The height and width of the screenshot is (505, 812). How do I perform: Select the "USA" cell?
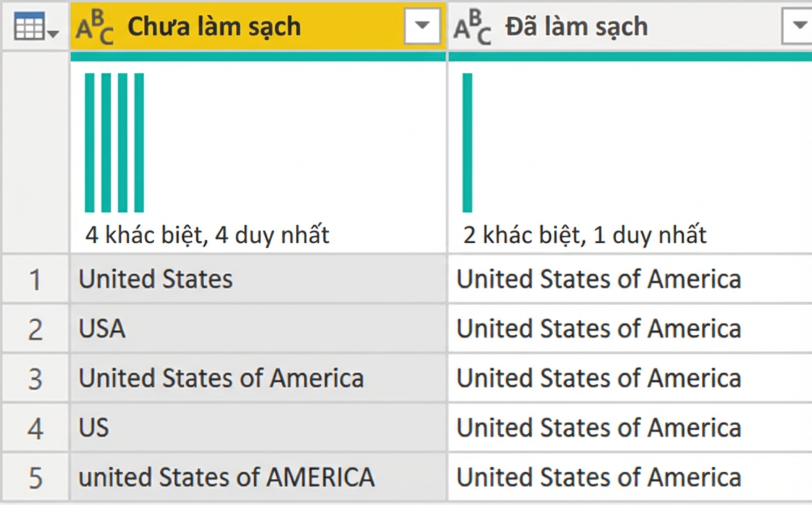258,329
